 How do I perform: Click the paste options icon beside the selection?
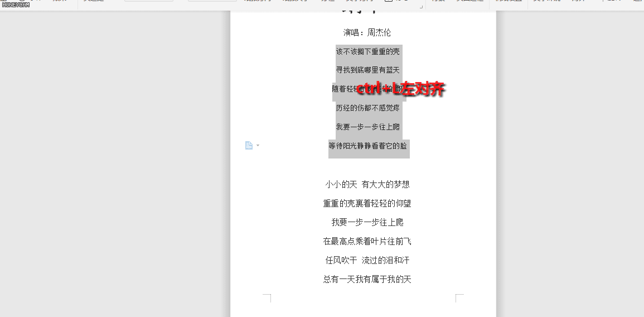point(249,145)
